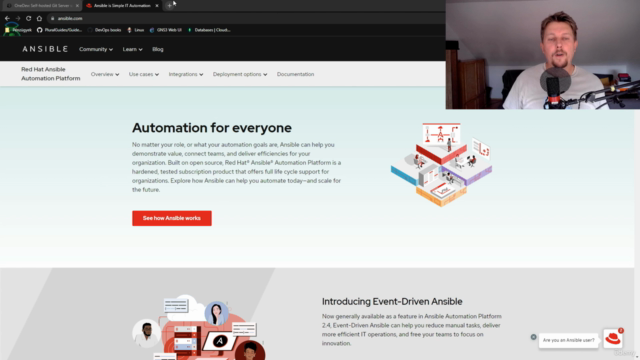Expand the Deployment options dropdown
The width and height of the screenshot is (640, 360).
coord(240,74)
